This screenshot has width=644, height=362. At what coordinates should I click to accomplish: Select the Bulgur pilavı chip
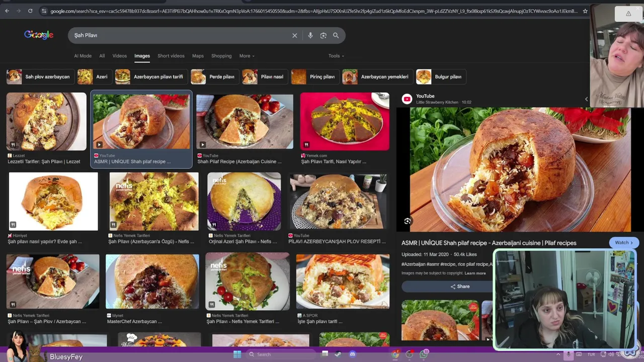(441, 76)
